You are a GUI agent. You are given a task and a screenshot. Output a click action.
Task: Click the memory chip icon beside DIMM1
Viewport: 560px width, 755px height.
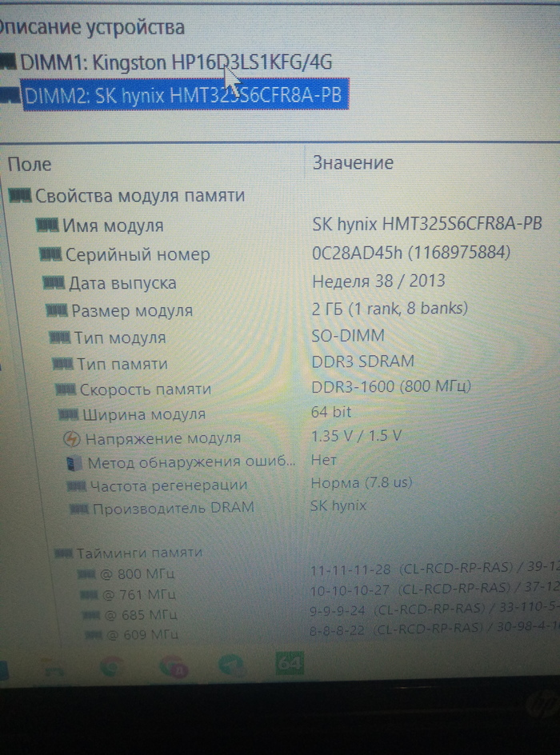8,62
